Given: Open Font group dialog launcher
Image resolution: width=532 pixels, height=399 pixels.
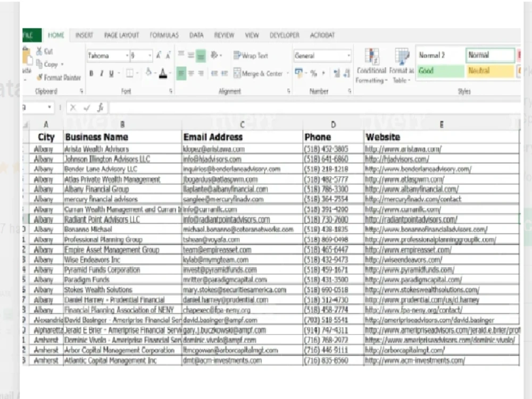Looking at the screenshot, I should tap(171, 91).
